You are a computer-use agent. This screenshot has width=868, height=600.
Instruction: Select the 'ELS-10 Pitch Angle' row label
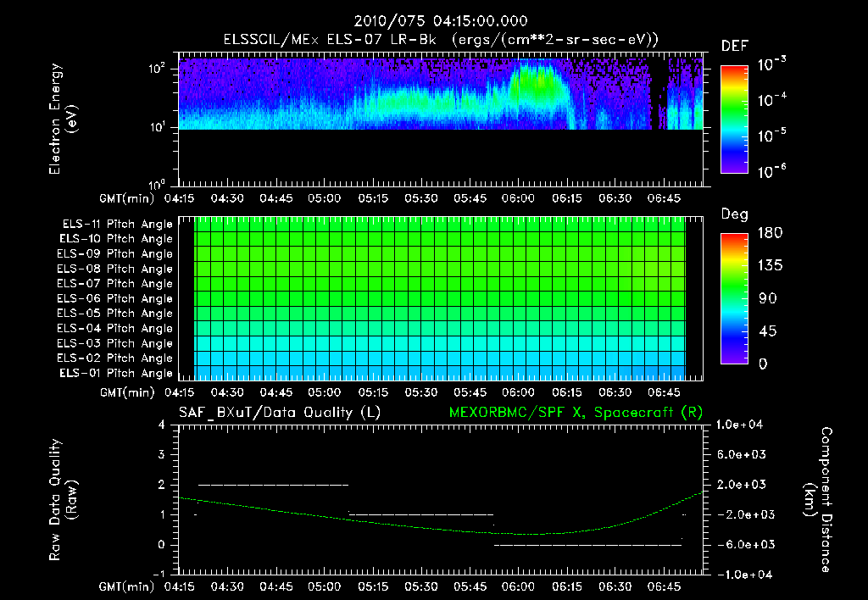pos(116,239)
